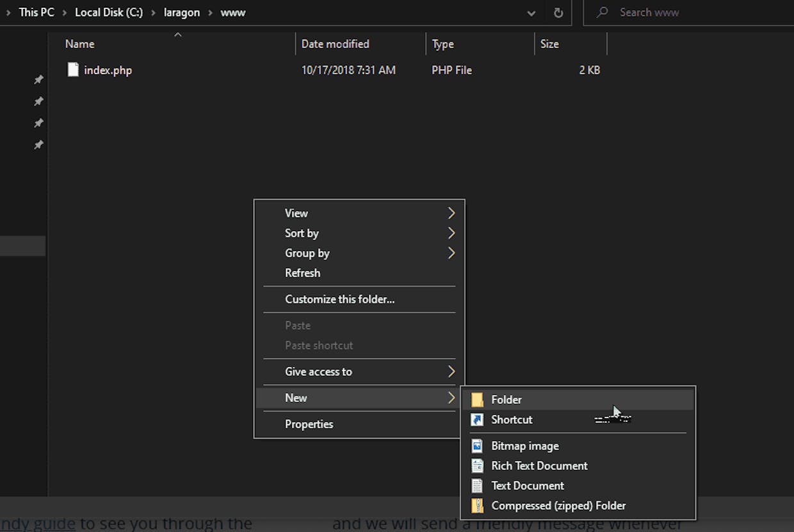
Task: Click the index.php file icon
Action: [74, 70]
